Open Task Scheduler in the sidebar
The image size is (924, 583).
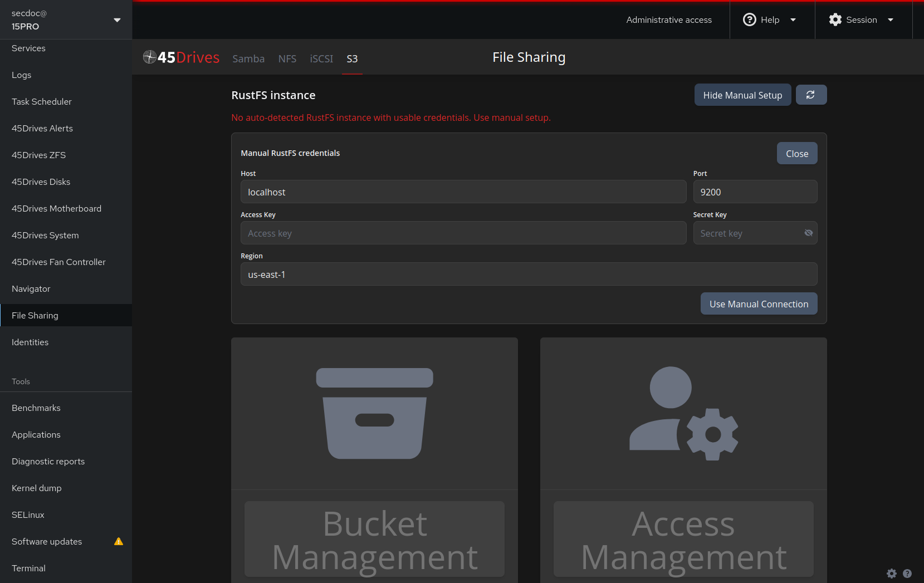(66, 102)
